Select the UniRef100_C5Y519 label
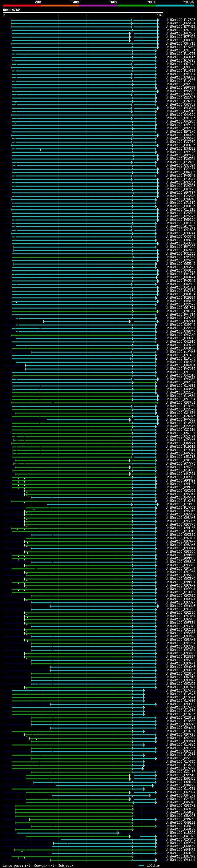 click(180, 775)
